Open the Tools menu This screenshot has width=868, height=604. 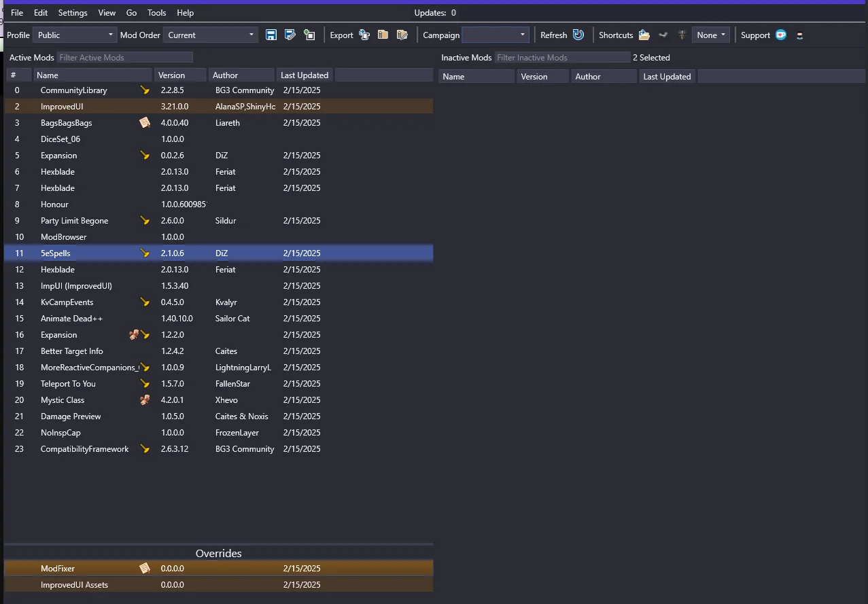click(x=156, y=13)
